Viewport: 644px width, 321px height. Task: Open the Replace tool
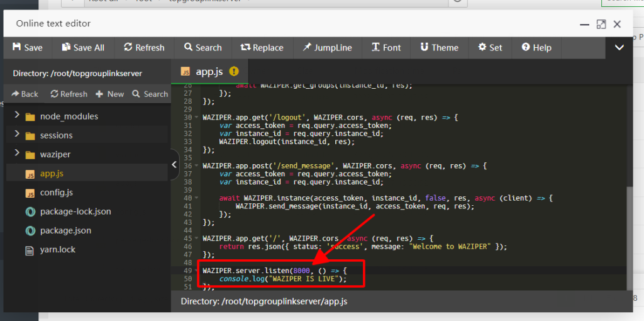pos(262,48)
